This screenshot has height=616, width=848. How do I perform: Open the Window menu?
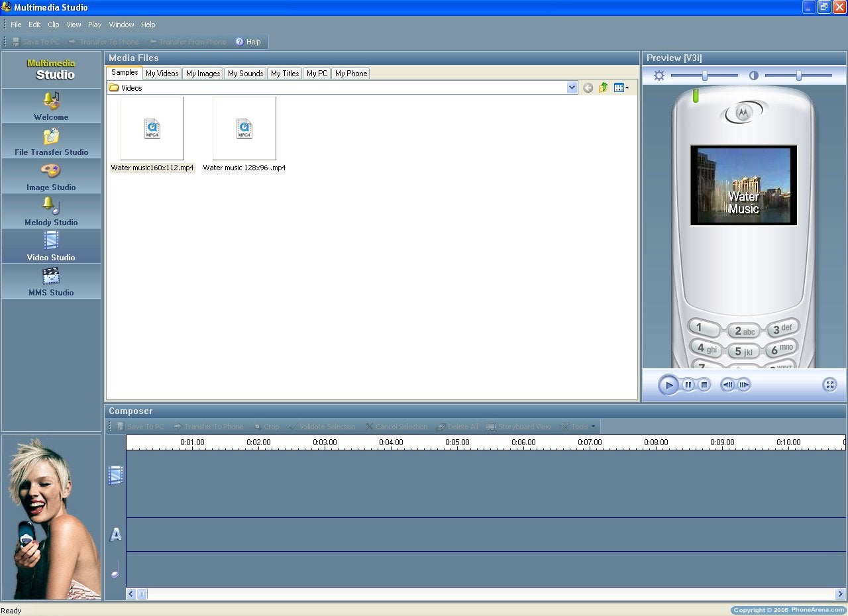click(122, 25)
